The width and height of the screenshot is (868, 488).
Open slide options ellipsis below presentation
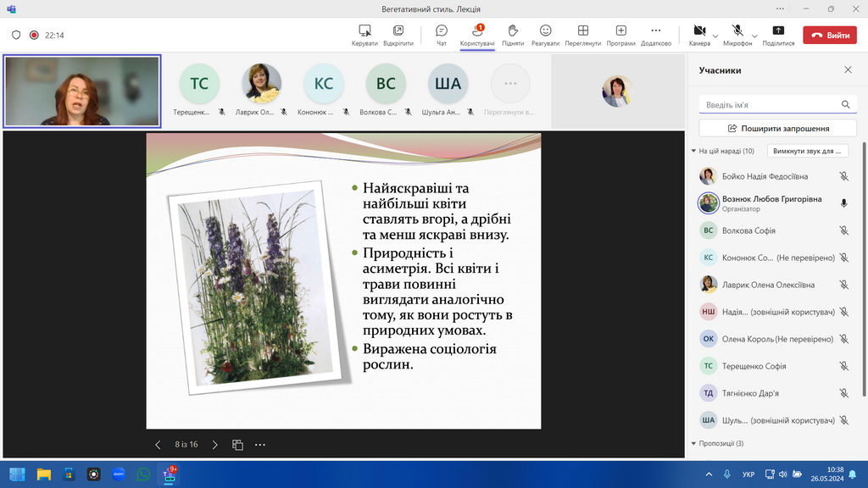[260, 445]
